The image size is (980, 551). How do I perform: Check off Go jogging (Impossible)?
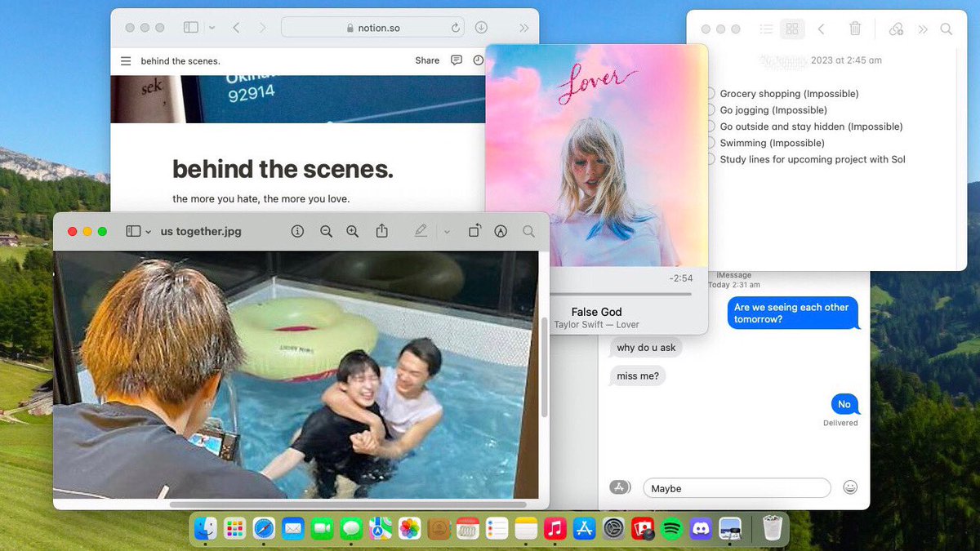pos(710,110)
